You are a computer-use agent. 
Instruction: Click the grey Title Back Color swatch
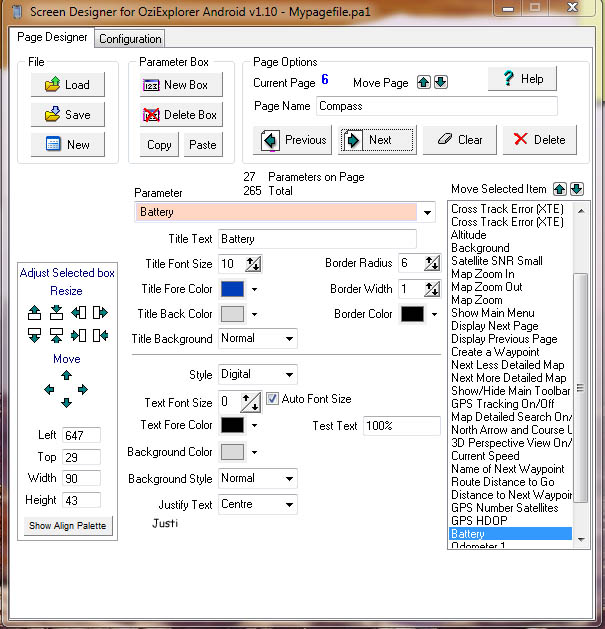coord(232,314)
